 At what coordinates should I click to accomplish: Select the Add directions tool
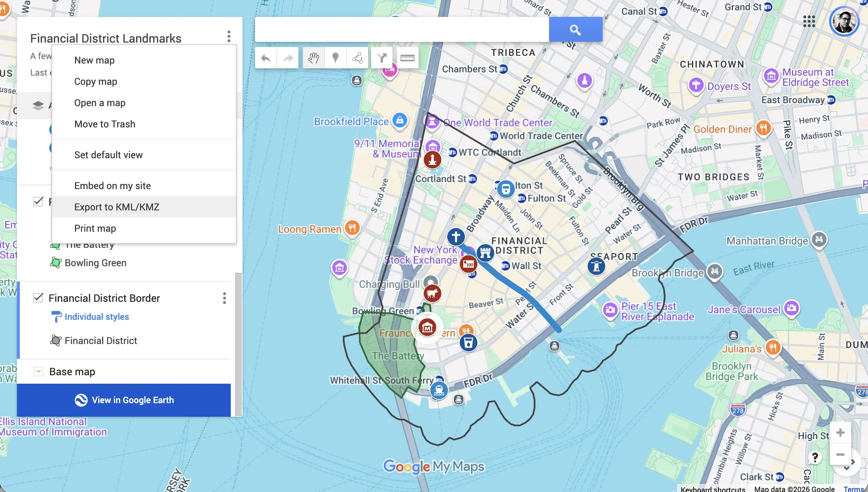coord(382,58)
